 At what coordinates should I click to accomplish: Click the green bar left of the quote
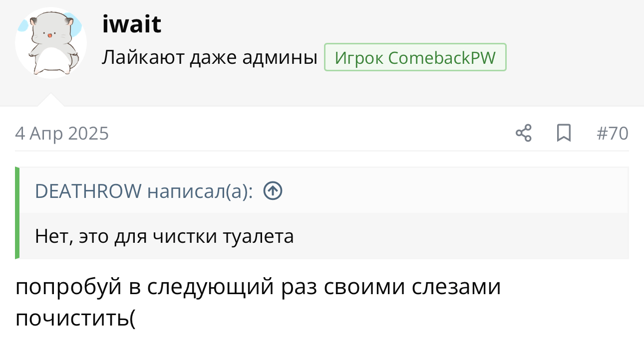point(17,213)
